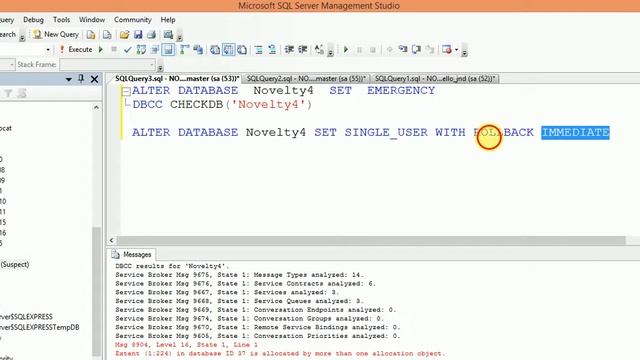The height and width of the screenshot is (360, 640).
Task: Click the Step Over debug icon
Action: [x=416, y=50]
